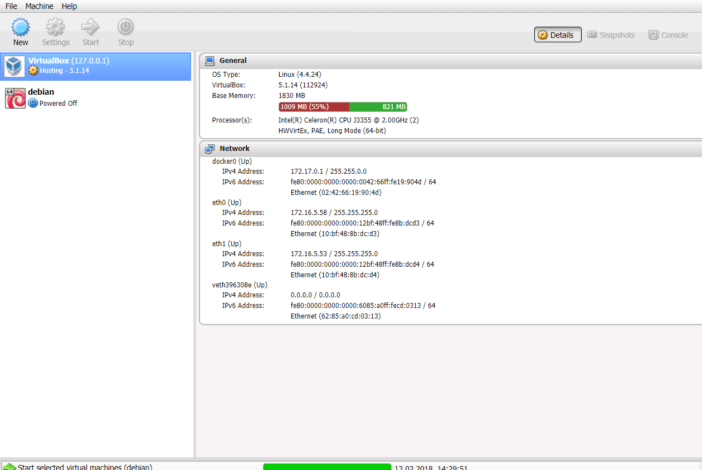The height and width of the screenshot is (470, 702).
Task: Open the Machine menu
Action: pos(39,6)
